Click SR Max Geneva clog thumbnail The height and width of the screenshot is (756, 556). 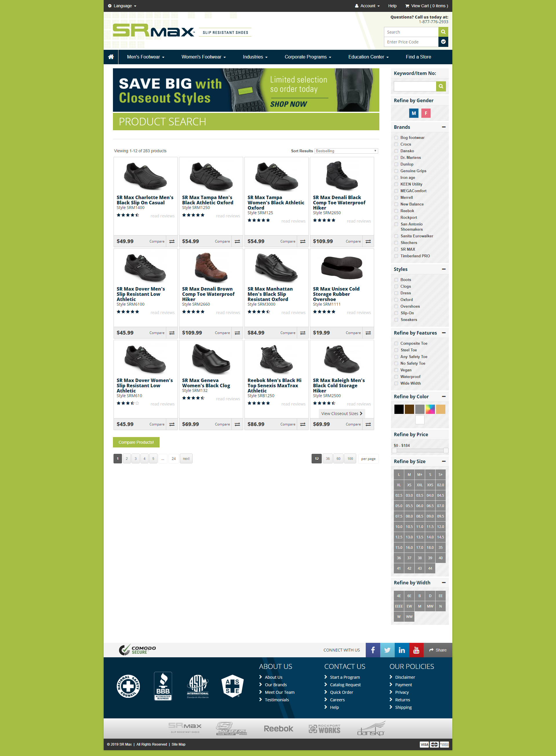tap(211, 359)
